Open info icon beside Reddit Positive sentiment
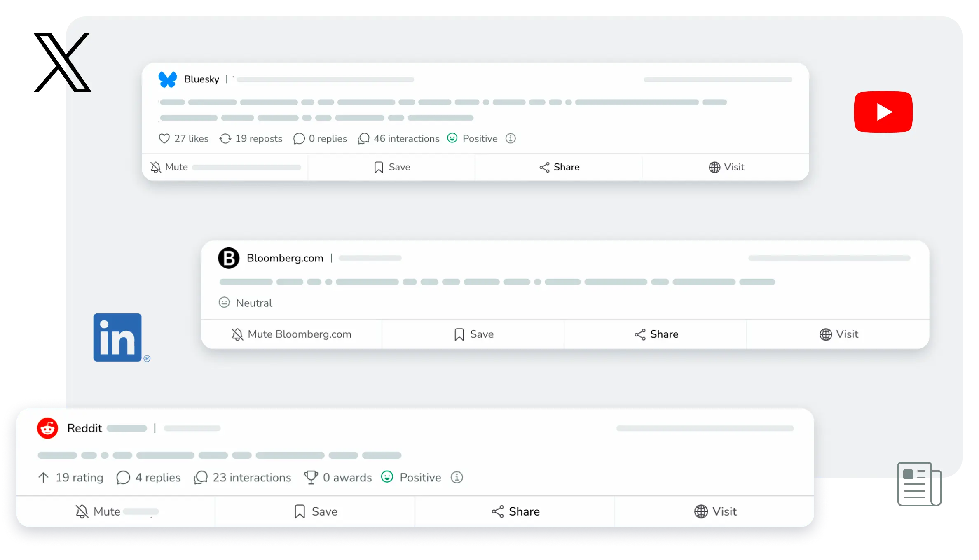 (457, 477)
